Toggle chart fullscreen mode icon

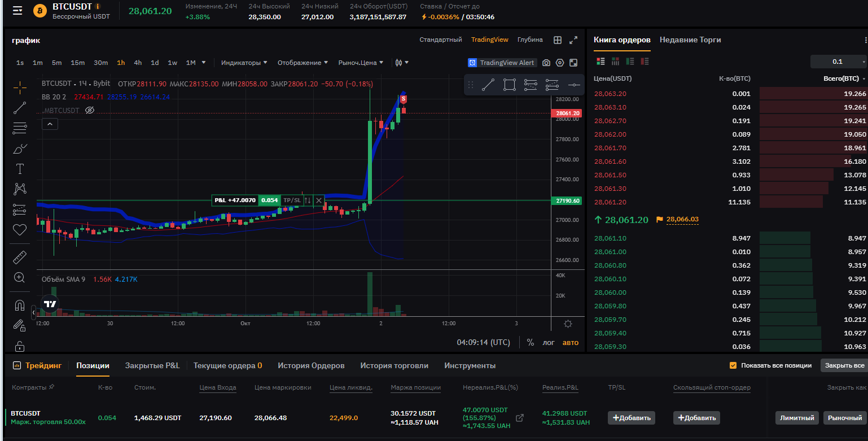(573, 63)
